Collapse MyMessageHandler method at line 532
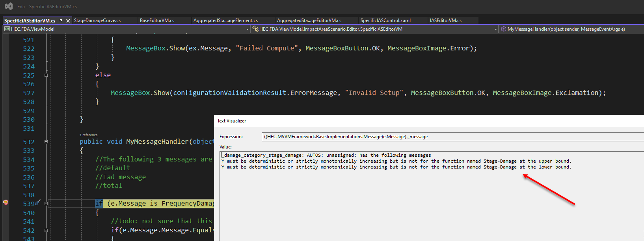This screenshot has height=241, width=644. click(46, 141)
